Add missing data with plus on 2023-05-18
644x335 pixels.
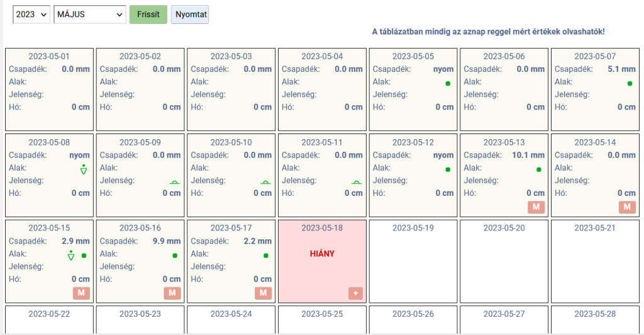pyautogui.click(x=356, y=293)
